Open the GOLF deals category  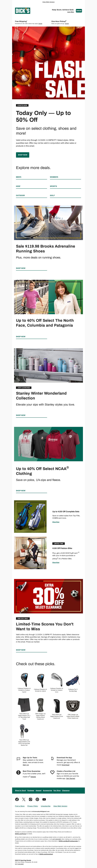tap(52, 195)
